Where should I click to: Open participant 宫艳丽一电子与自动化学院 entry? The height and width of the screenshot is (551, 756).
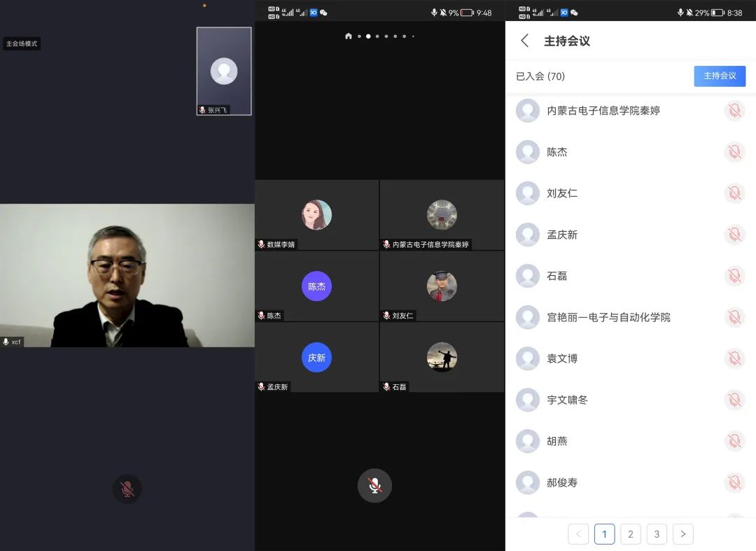[608, 317]
